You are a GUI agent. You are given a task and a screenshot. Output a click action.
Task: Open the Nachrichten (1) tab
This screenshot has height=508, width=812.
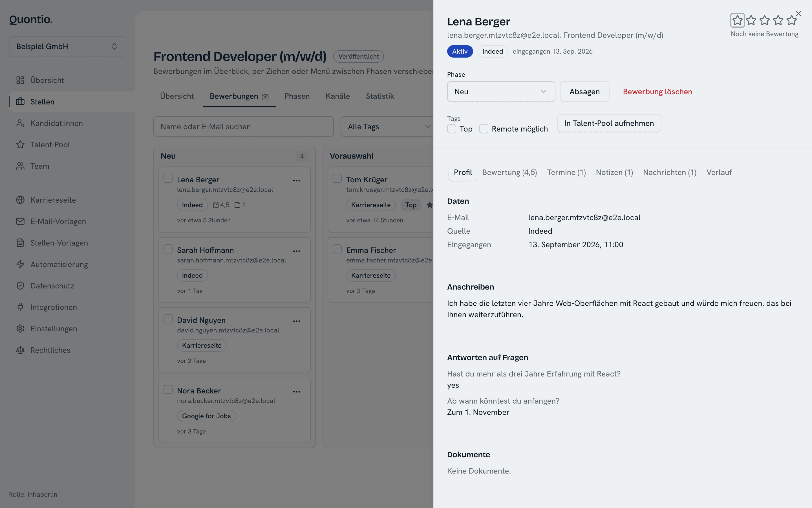(x=670, y=172)
